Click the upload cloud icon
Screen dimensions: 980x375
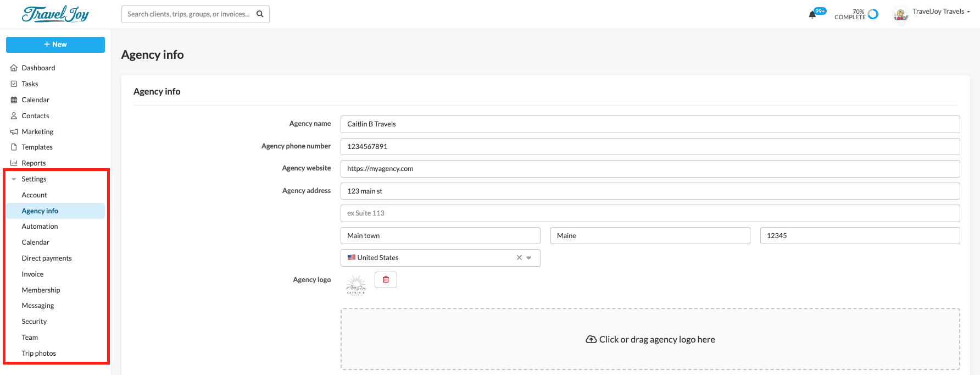pyautogui.click(x=591, y=340)
